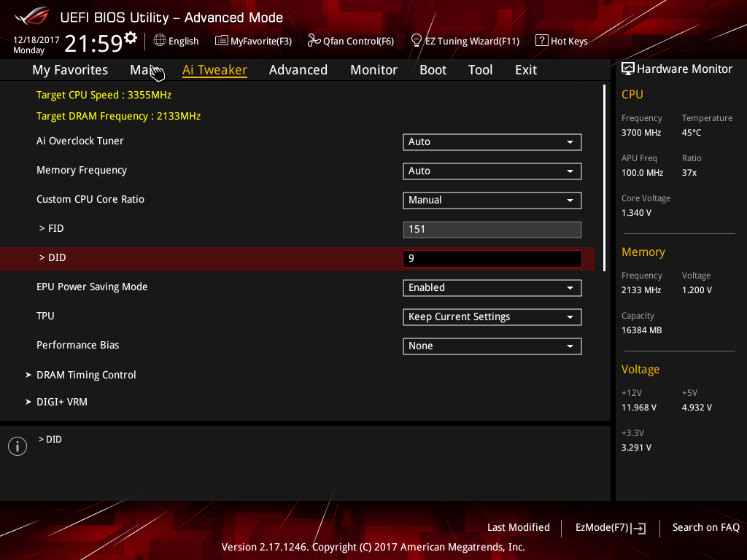This screenshot has height=560, width=747.
Task: Open MyFavorite(F3) text label
Action: [261, 41]
